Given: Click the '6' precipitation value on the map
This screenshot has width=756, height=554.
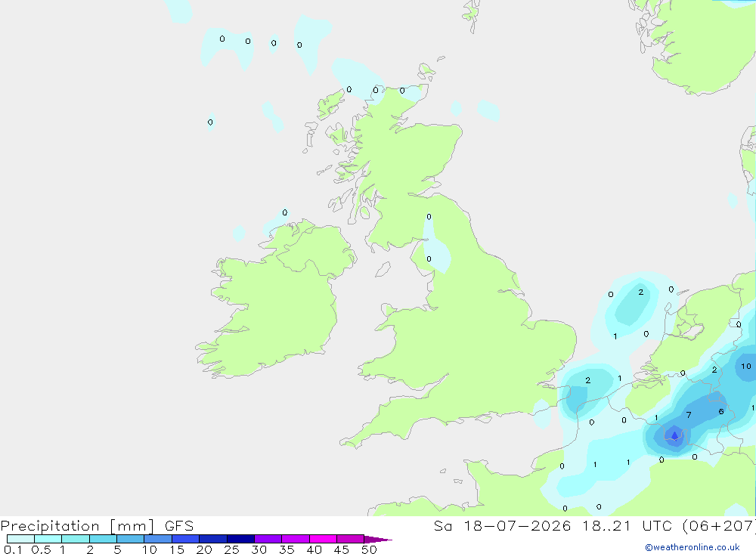Looking at the screenshot, I should [720, 411].
